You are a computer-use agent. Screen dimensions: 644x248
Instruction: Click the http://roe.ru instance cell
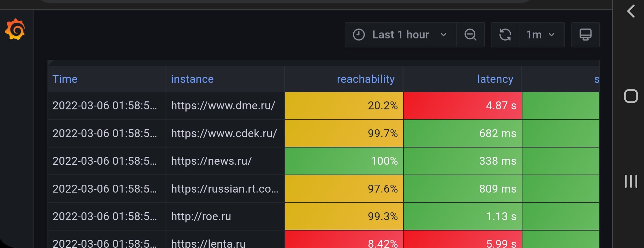(201, 217)
